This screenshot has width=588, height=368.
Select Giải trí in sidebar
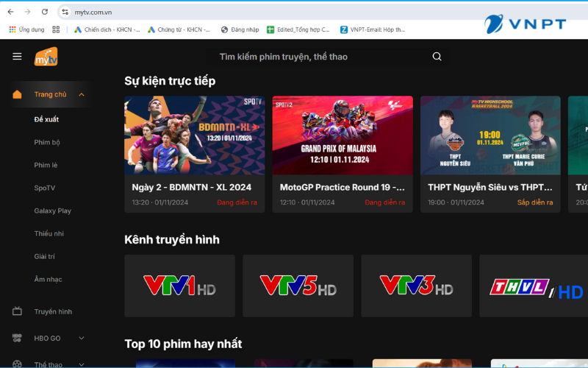[44, 256]
